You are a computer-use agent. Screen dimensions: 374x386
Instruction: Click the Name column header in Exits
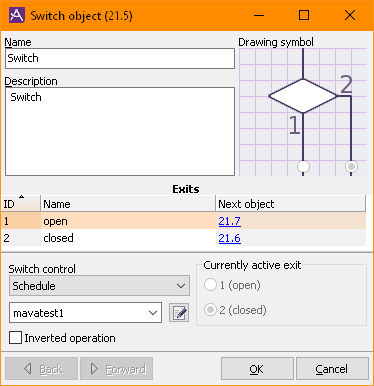coord(128,204)
